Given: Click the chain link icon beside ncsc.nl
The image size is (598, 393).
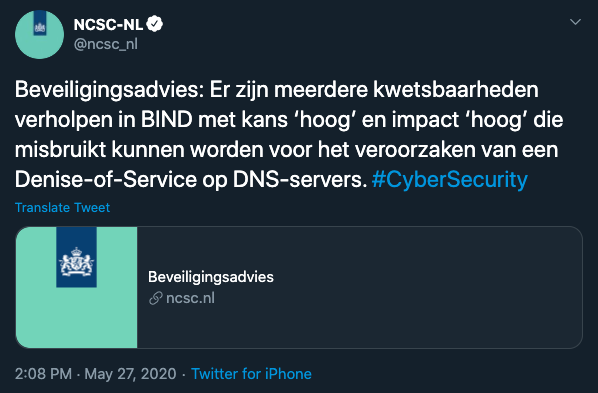Looking at the screenshot, I should [x=156, y=298].
